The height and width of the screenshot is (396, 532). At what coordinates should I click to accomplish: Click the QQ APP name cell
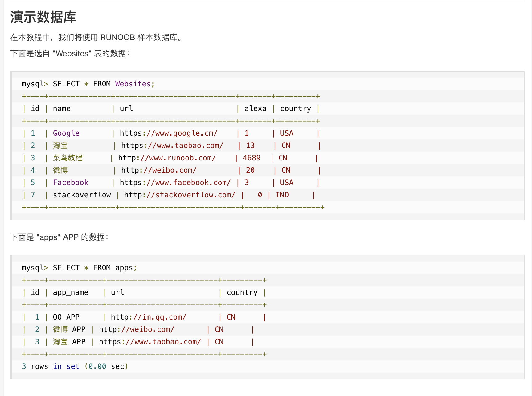tap(66, 317)
